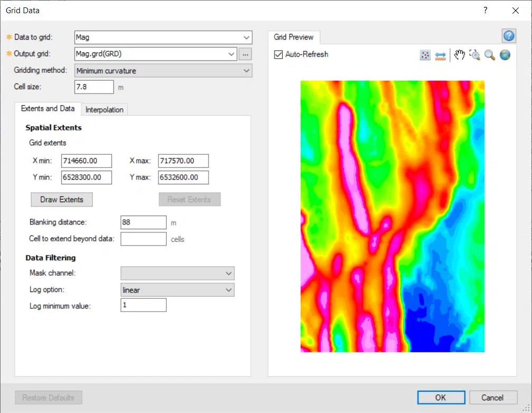The width and height of the screenshot is (532, 413).
Task: Select the pan tool in Grid Preview
Action: 459,55
